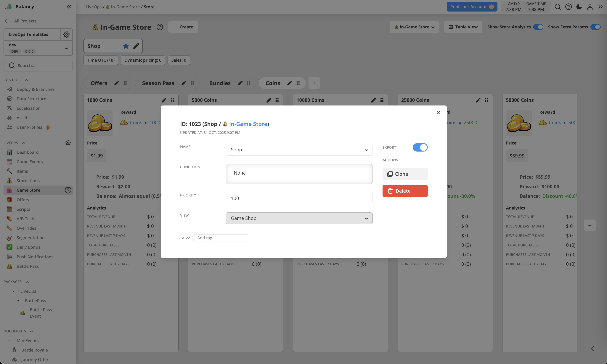Image resolution: width=607 pixels, height=364 pixels.
Task: Switch to dark mode with moon icon
Action: tap(579, 7)
